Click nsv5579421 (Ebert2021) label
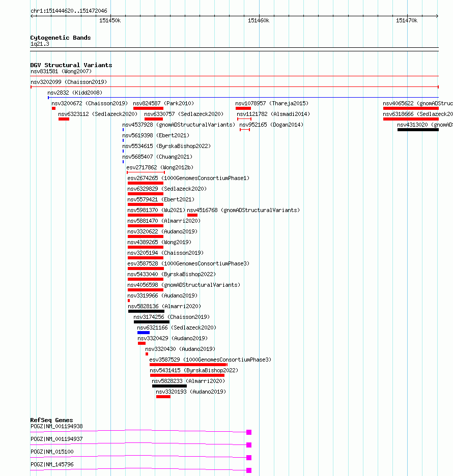Viewport: 453px width, 476px height. tap(161, 199)
